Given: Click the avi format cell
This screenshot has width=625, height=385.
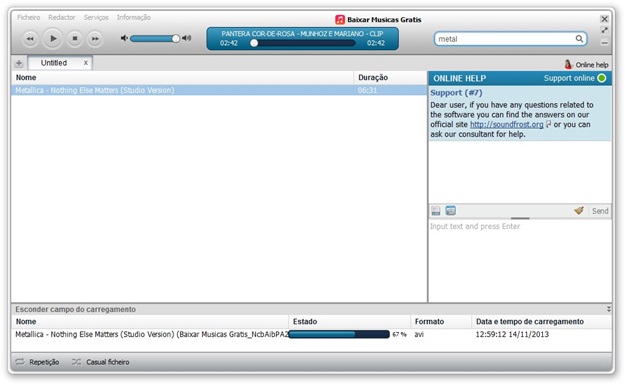Looking at the screenshot, I should point(419,334).
